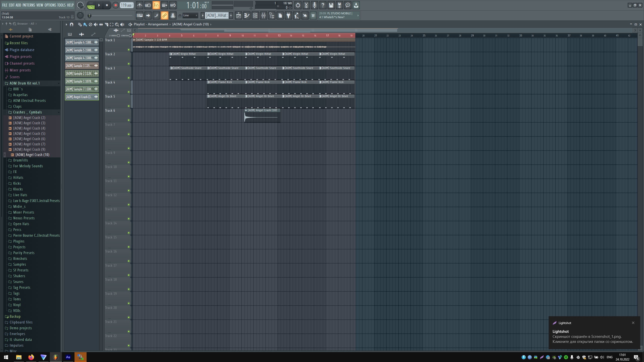The width and height of the screenshot is (644, 362).
Task: Add a new pattern with plus button
Action: pyautogui.click(x=231, y=16)
